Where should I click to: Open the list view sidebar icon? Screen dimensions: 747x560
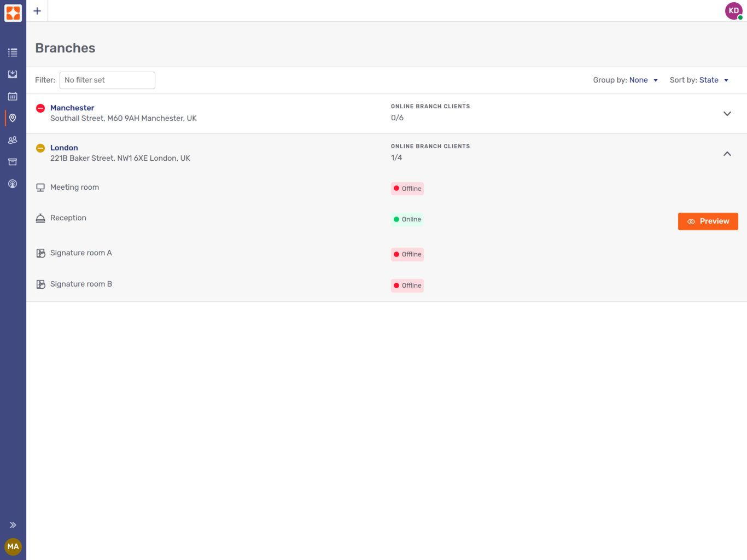pyautogui.click(x=13, y=53)
